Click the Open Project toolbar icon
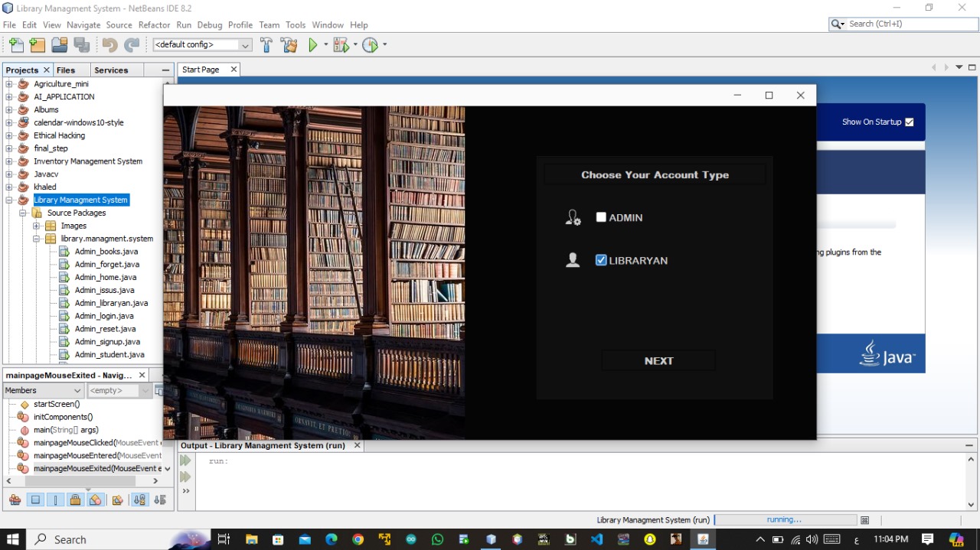This screenshot has height=550, width=980. coord(60,45)
